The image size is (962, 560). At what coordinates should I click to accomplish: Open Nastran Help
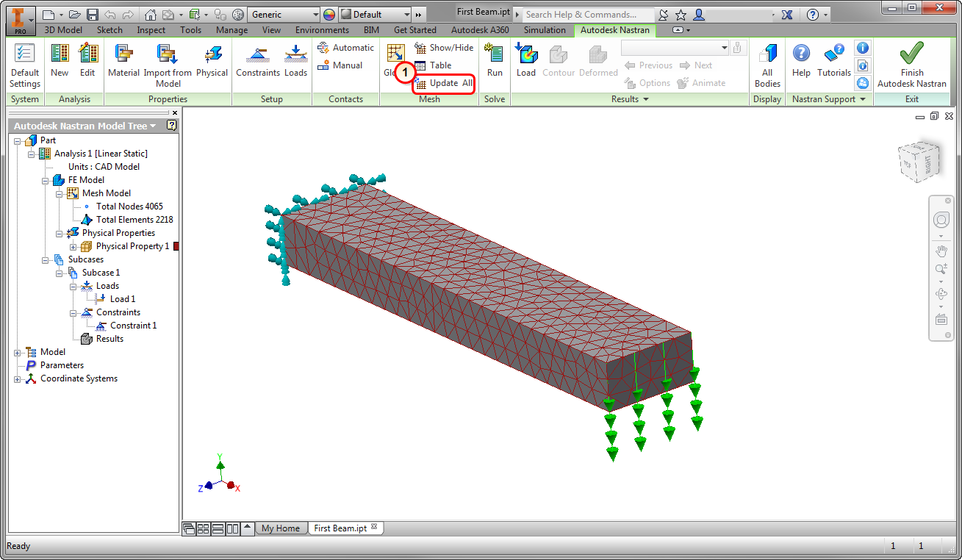point(801,60)
